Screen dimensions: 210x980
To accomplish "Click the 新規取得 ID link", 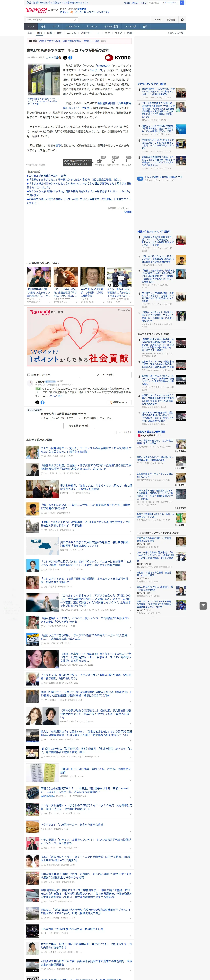I will click(x=82, y=9).
